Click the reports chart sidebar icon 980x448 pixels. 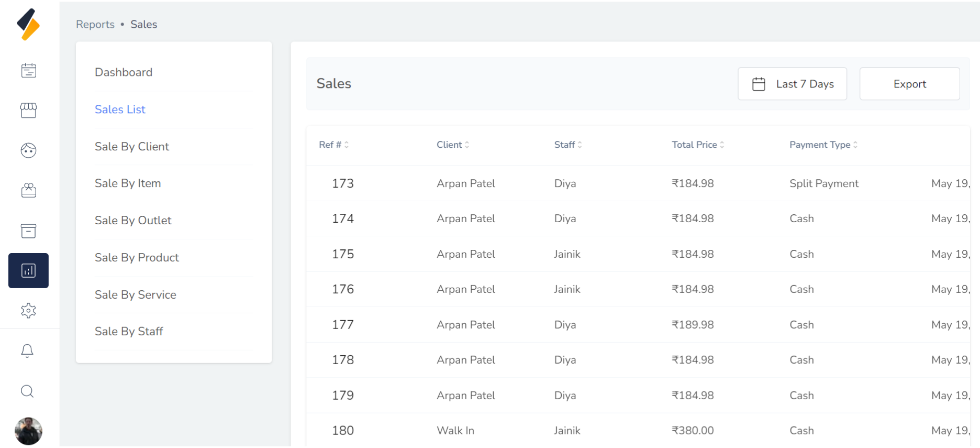[x=28, y=270]
